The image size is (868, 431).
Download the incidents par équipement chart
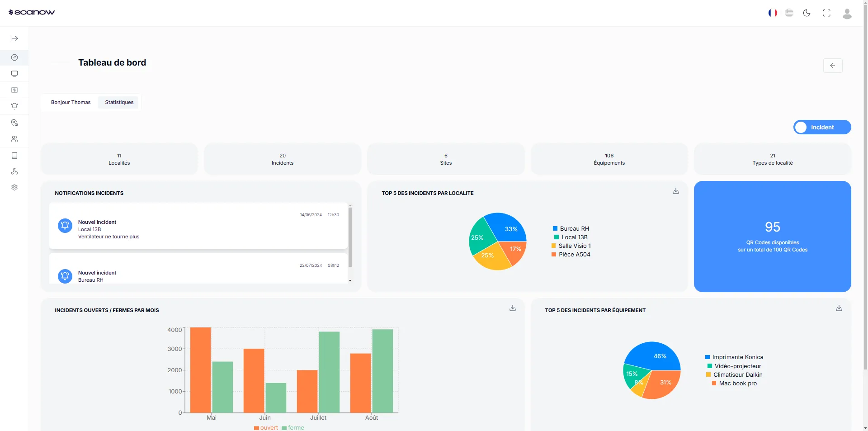tap(839, 308)
